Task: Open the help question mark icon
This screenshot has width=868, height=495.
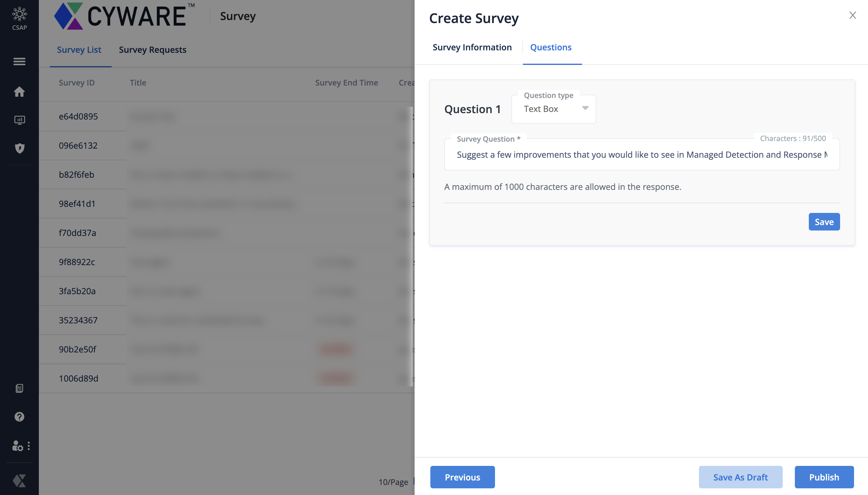Action: pos(19,417)
